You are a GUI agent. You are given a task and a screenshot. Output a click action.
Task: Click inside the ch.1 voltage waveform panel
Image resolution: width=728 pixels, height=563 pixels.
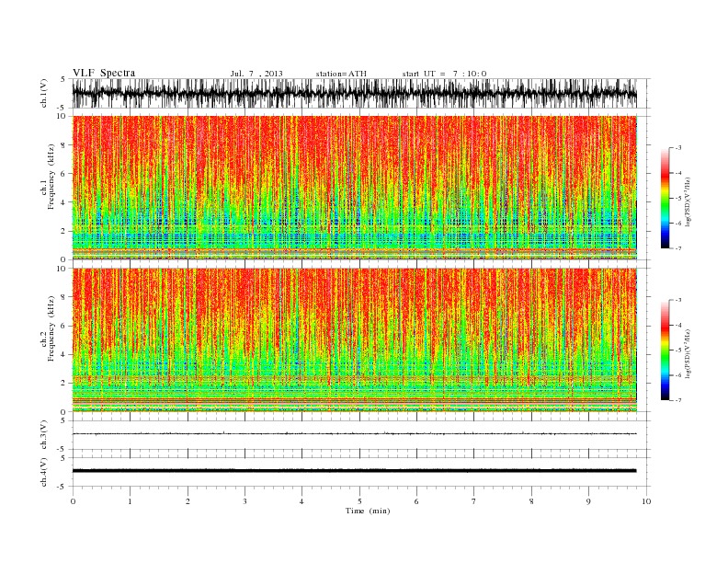[360, 93]
